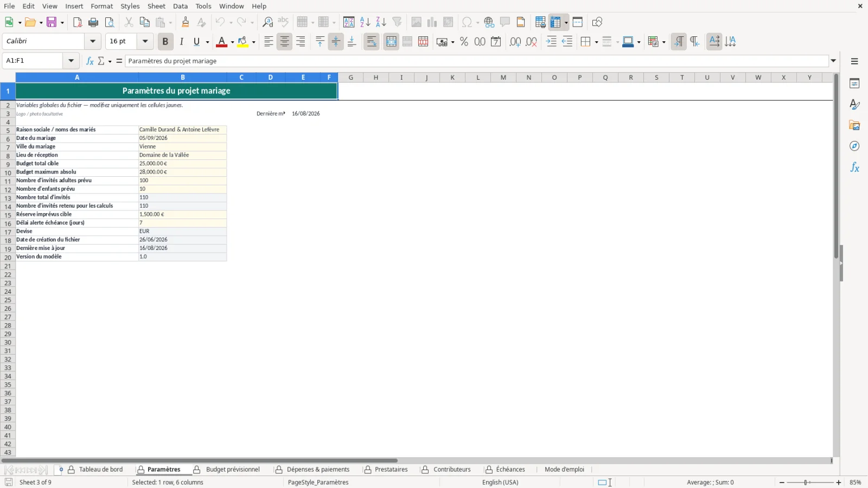This screenshot has width=868, height=488.
Task: Clone formatting paintbrush icon
Action: pyautogui.click(x=186, y=22)
